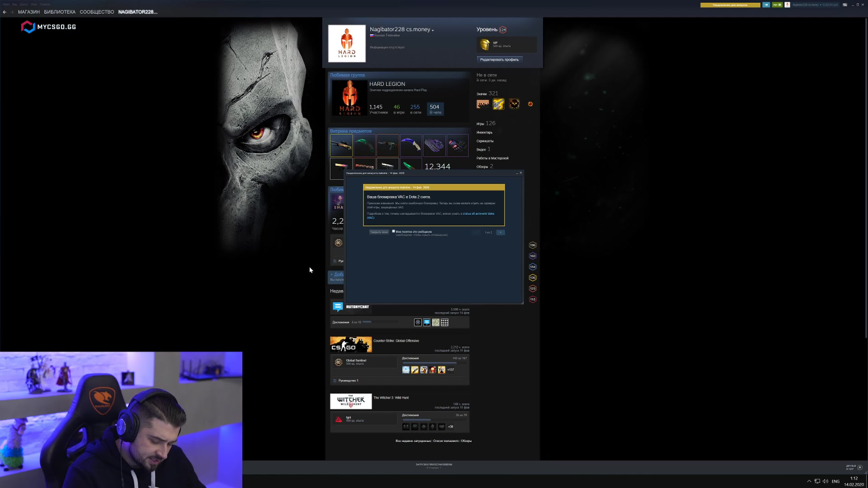Screen dimensions: 868x488
Task: Open the level 124 badge
Action: 502,30
